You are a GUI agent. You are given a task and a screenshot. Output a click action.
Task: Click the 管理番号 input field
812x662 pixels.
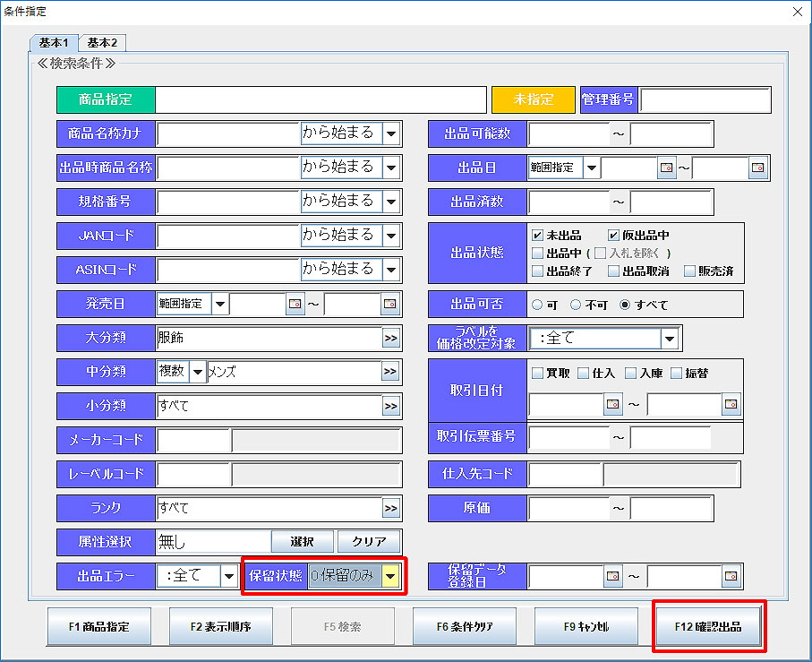[x=705, y=100]
